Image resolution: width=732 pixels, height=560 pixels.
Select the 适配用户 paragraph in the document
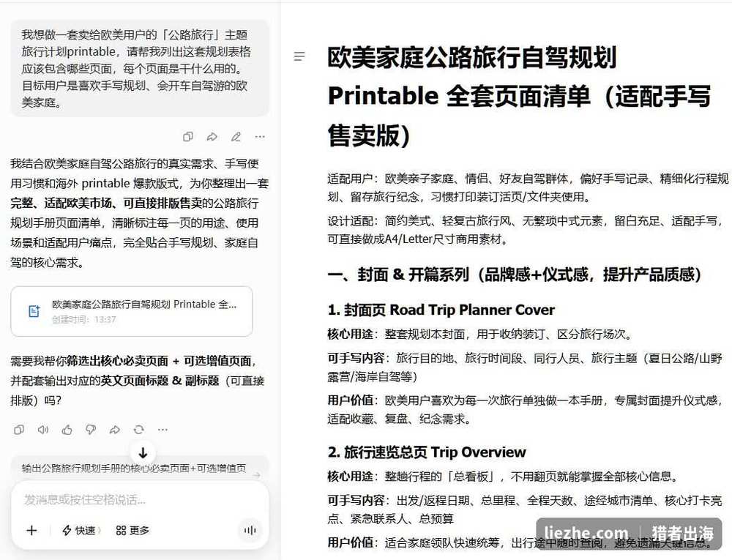(x=528, y=187)
